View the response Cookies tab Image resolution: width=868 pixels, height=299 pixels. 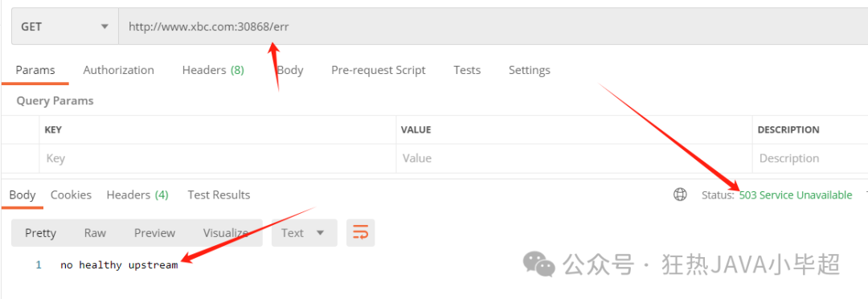tap(71, 195)
